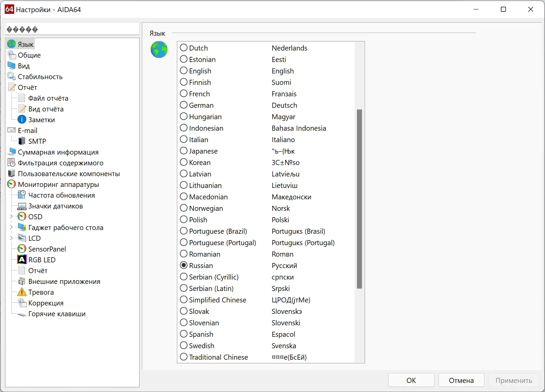Click the Частота обновления clock icon
The height and width of the screenshot is (392, 545).
22,195
